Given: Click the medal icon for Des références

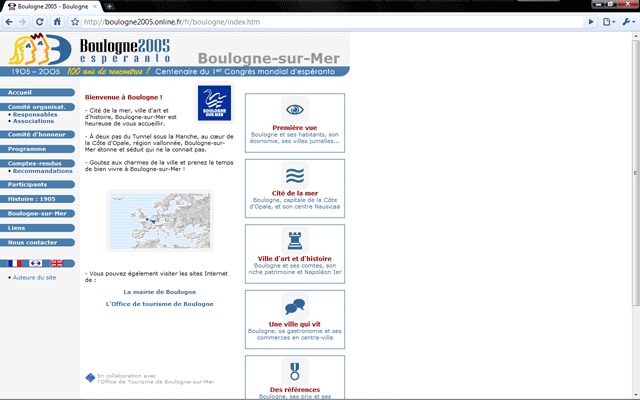Looking at the screenshot, I should (x=295, y=371).
